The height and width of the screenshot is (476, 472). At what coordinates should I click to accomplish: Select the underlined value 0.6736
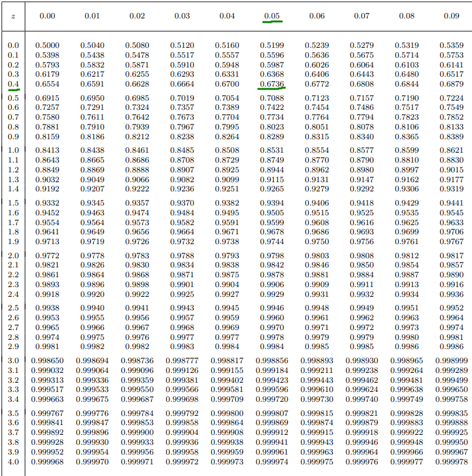click(x=272, y=84)
